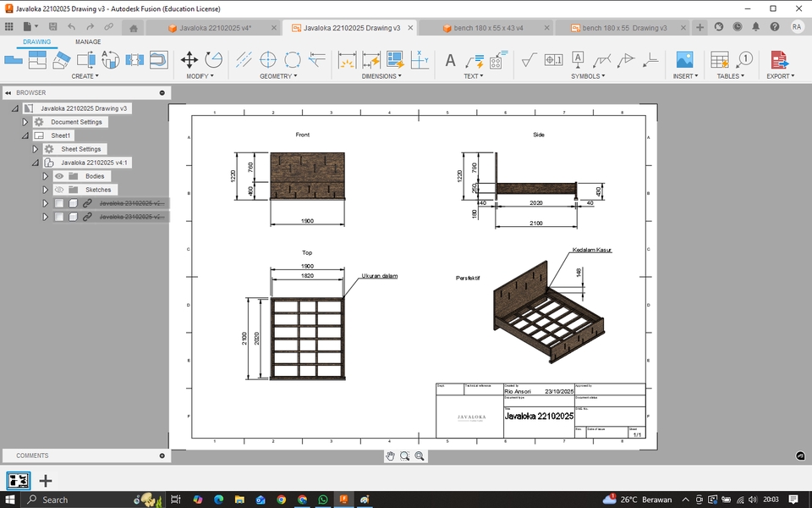
Task: Select the Insert Image tool
Action: (x=684, y=60)
